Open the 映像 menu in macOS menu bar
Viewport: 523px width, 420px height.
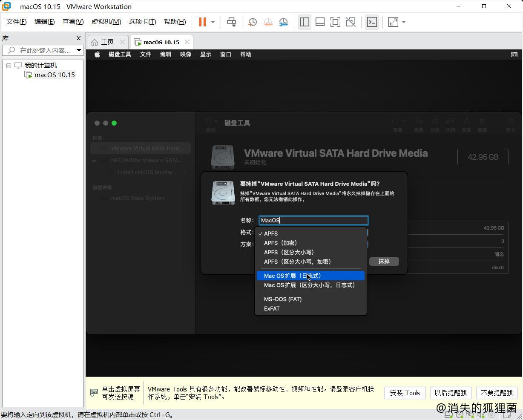click(186, 55)
